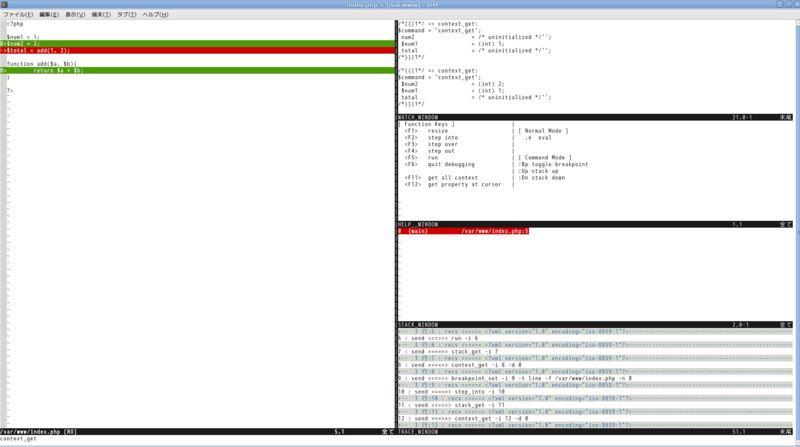Image resolution: width=800 pixels, height=447 pixels.
Task: Click trace line 'send context_get -i 8 -d 0'
Action: 460,365
